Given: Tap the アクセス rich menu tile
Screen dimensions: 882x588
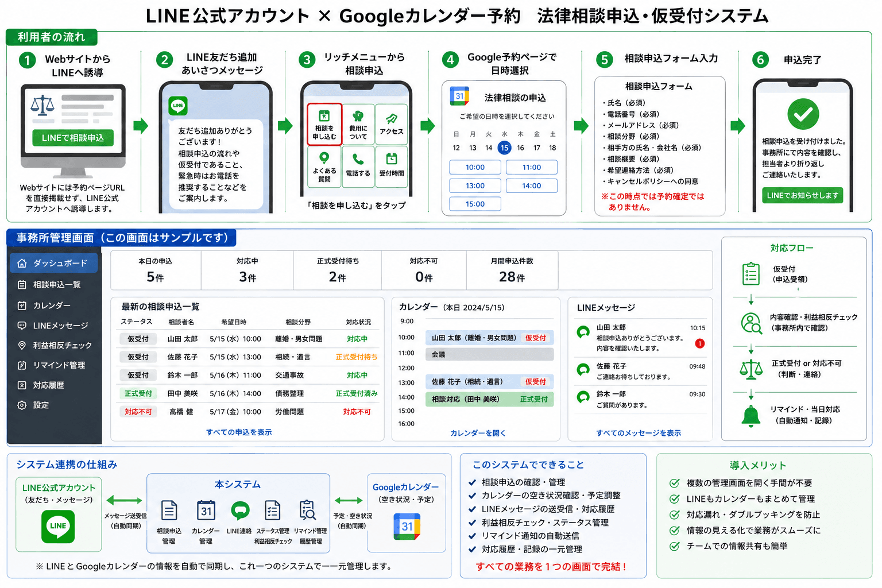Looking at the screenshot, I should [x=392, y=125].
